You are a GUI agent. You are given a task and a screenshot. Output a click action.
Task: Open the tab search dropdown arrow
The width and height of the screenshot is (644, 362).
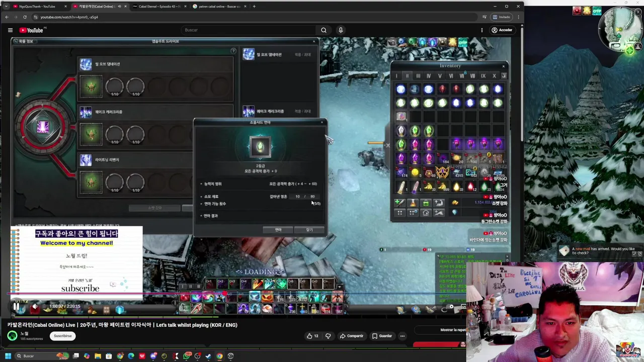(6, 7)
